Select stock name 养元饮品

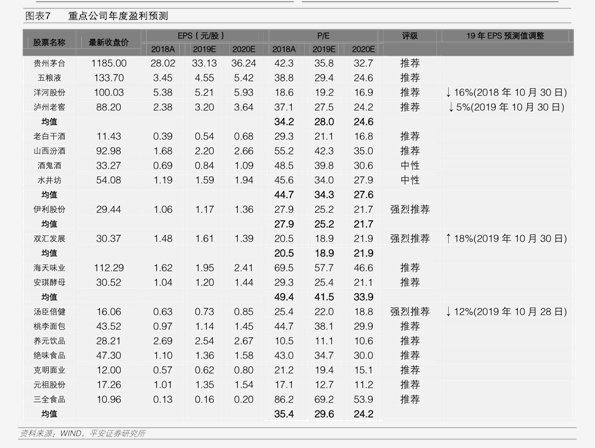tap(49, 341)
